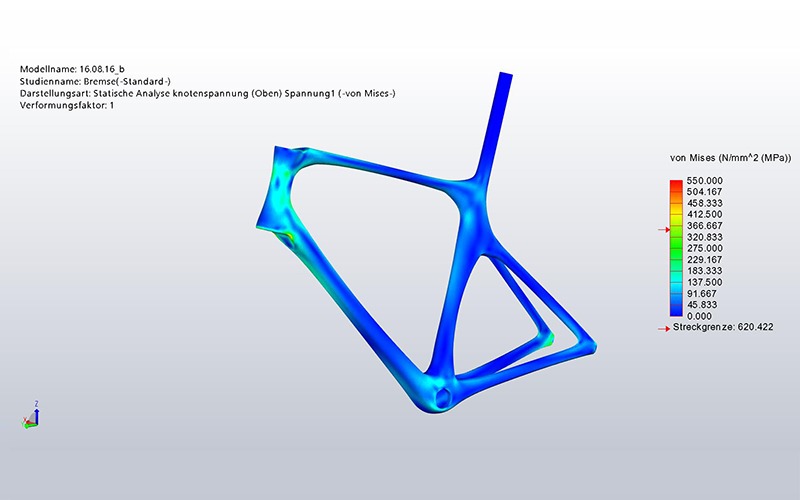This screenshot has height=500, width=800.
Task: Click the legend minimum value 0.000
Action: click(x=699, y=316)
